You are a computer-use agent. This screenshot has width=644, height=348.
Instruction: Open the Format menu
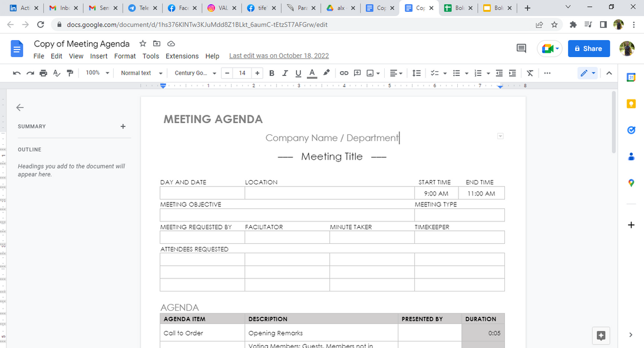[125, 56]
